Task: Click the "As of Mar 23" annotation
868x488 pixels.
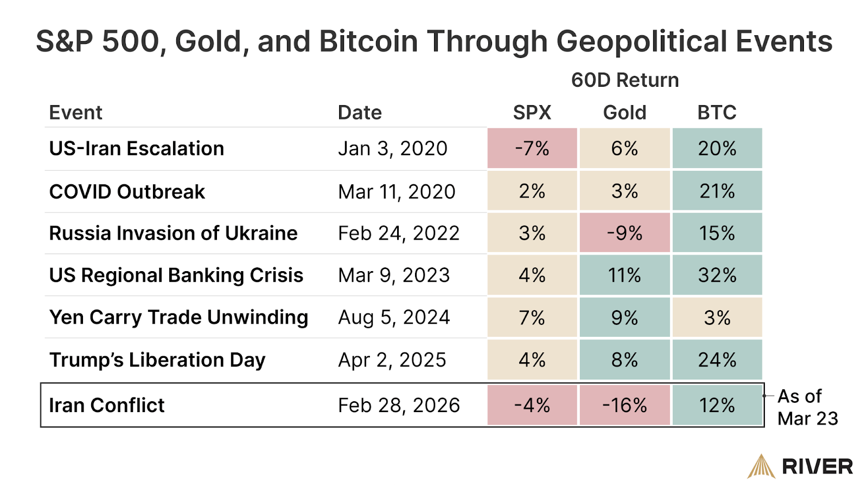Action: coord(807,407)
